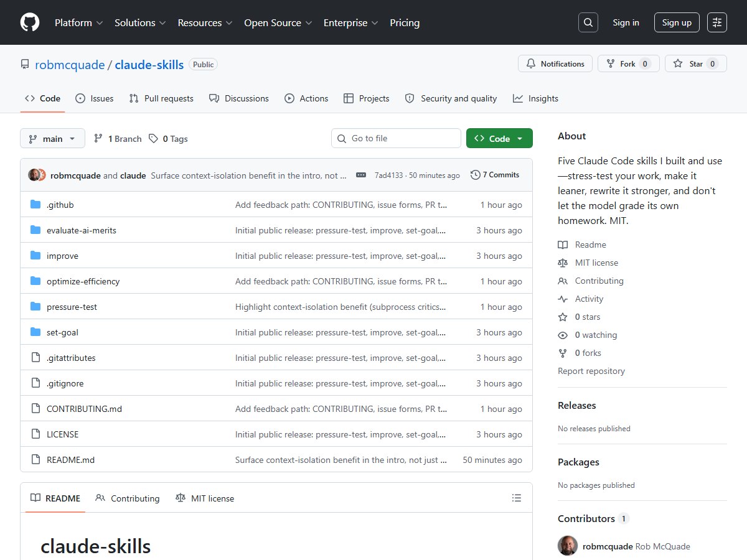The image size is (747, 560).
Task: Open the set-goal folder
Action: pyautogui.click(x=62, y=332)
